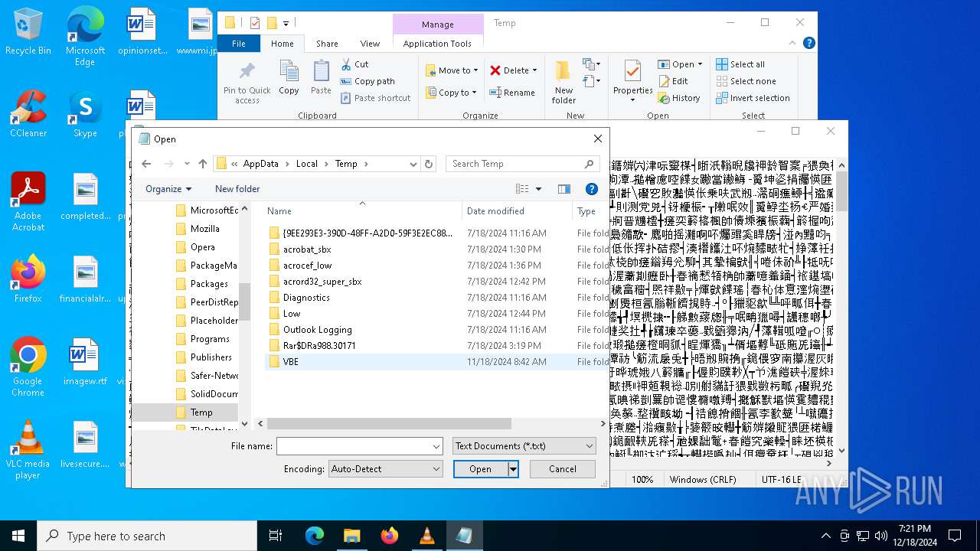
Task: Click the Cancel button in dialog
Action: coord(563,469)
